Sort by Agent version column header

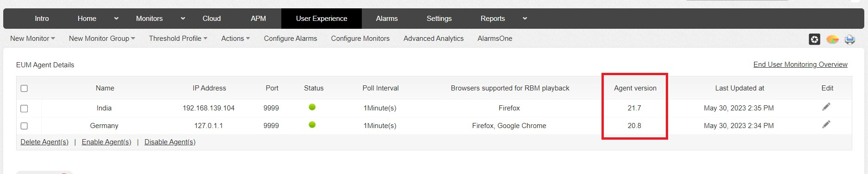635,88
